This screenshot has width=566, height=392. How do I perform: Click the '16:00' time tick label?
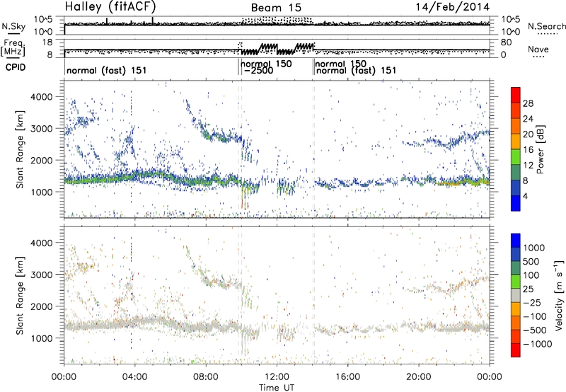pos(347,377)
